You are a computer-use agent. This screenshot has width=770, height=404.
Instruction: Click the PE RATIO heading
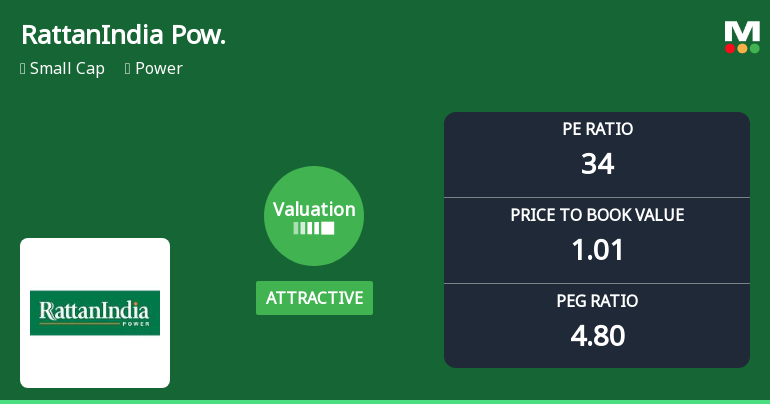tap(597, 129)
